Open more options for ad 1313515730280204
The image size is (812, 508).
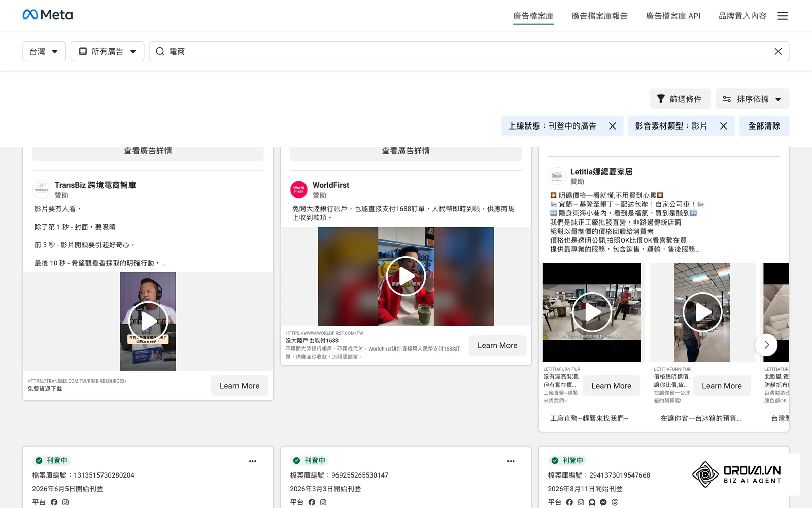pyautogui.click(x=253, y=461)
